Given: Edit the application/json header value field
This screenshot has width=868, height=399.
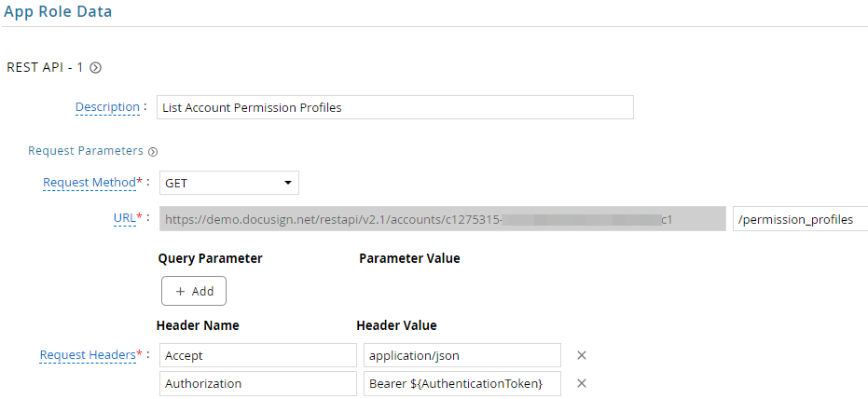Looking at the screenshot, I should coord(462,355).
